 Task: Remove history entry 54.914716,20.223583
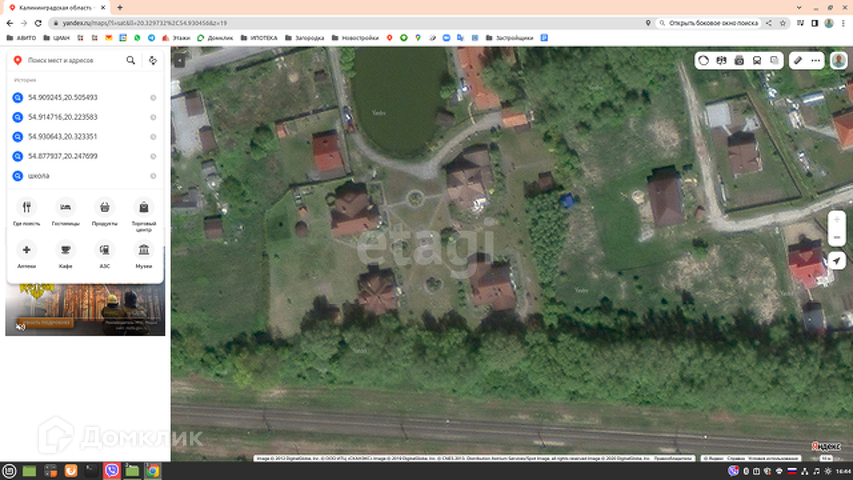(x=153, y=118)
